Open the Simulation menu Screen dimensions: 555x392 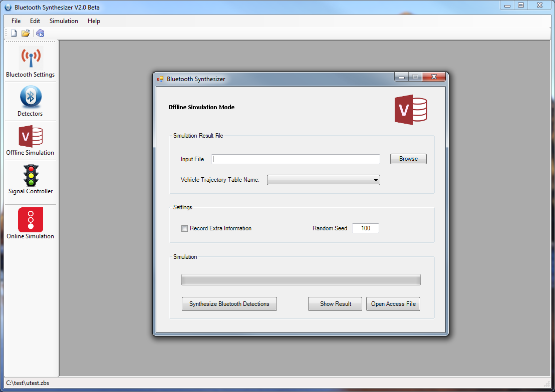64,21
